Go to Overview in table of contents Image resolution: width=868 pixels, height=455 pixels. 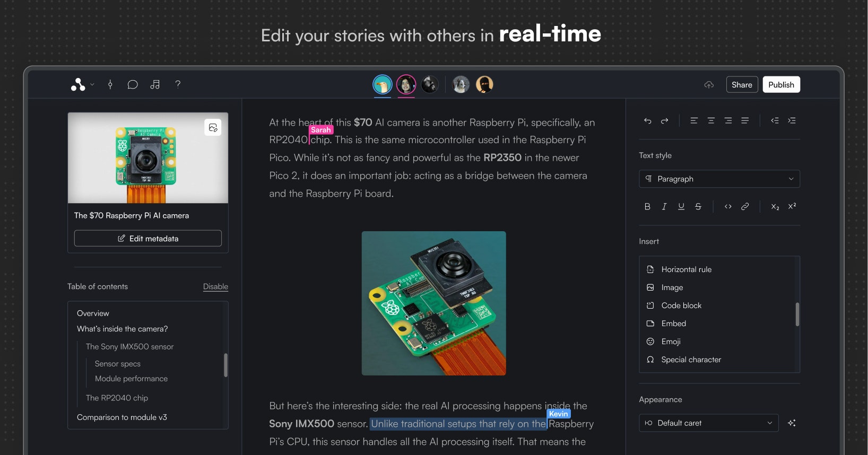click(93, 313)
